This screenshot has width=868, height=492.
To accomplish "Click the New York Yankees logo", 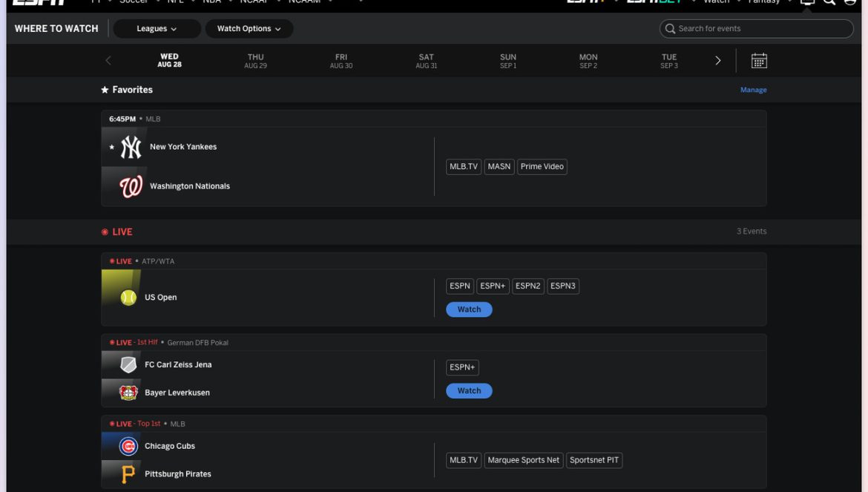I will point(131,147).
